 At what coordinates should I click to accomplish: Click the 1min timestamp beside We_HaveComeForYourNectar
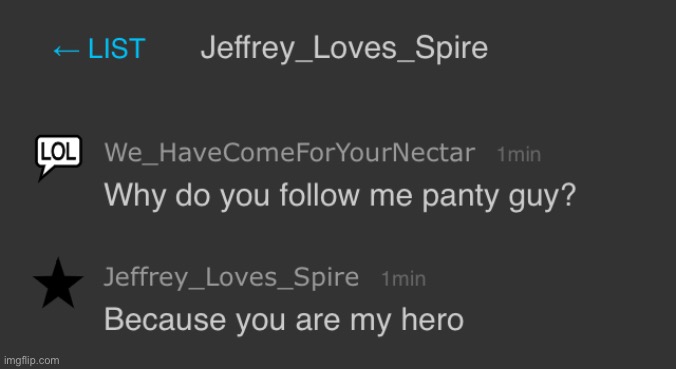pyautogui.click(x=519, y=154)
